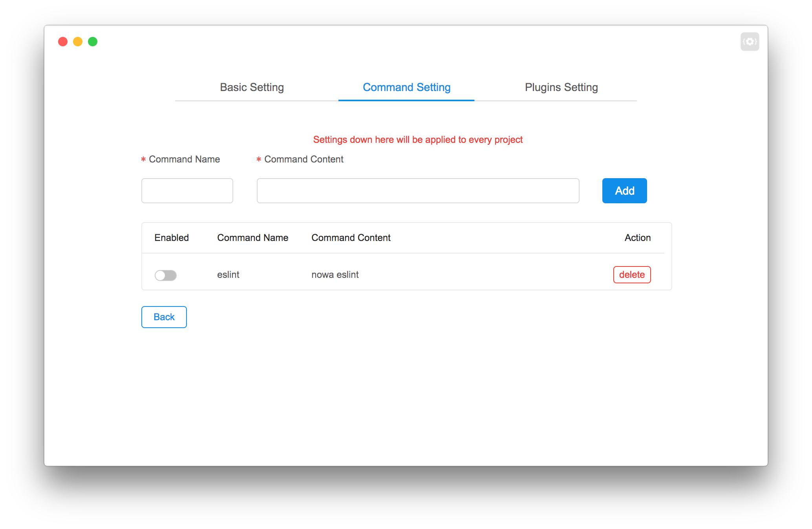Focus the Command Name input field
This screenshot has height=529, width=812.
click(x=187, y=191)
